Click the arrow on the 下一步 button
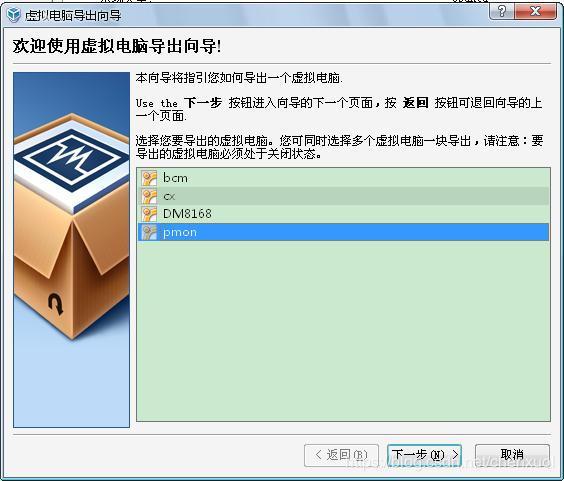The height and width of the screenshot is (481, 564). click(x=455, y=454)
